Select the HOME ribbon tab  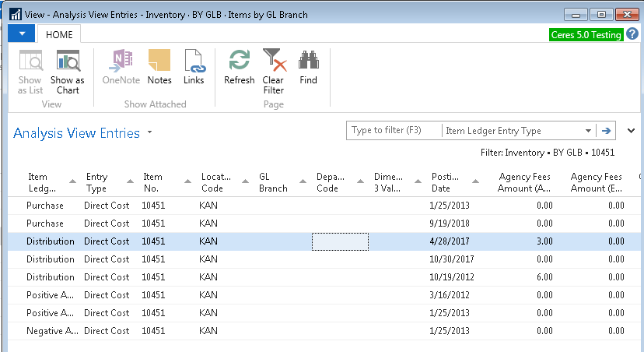(59, 34)
